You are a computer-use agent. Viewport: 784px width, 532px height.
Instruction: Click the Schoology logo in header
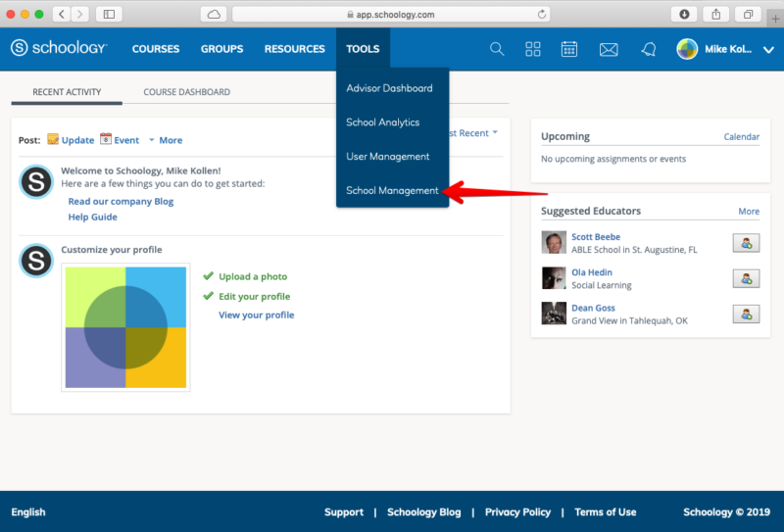point(59,48)
